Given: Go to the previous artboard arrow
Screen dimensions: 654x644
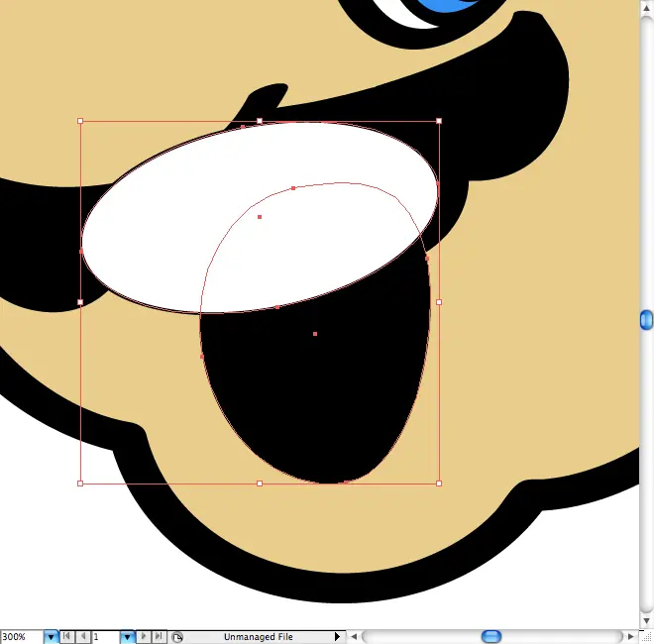Looking at the screenshot, I should pyautogui.click(x=83, y=636).
